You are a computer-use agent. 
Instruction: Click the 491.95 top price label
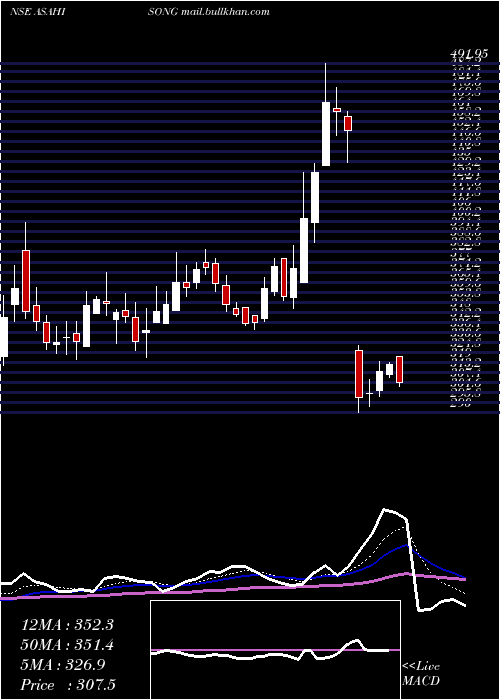point(468,54)
